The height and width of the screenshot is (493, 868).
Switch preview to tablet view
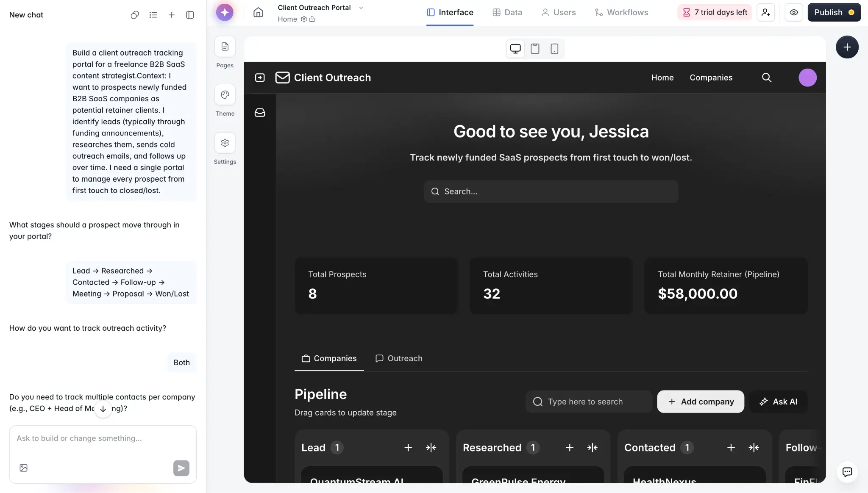click(534, 48)
